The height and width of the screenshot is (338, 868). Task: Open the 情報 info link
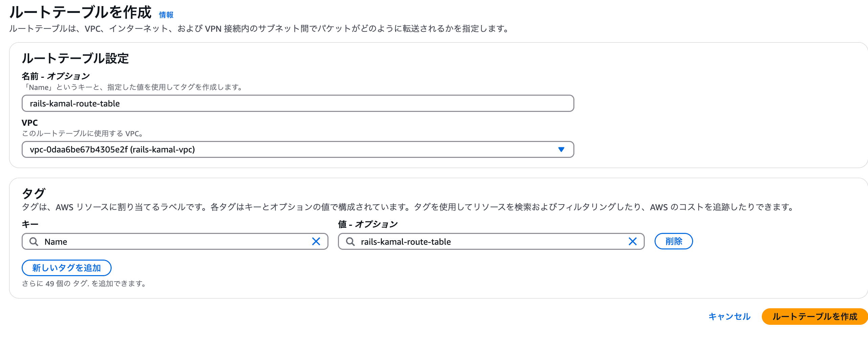pos(166,15)
